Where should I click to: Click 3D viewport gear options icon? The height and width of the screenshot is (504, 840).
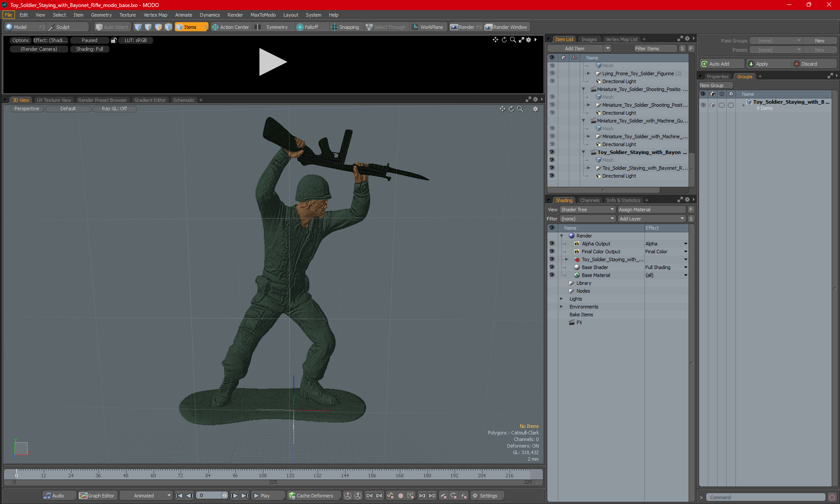pos(535,109)
